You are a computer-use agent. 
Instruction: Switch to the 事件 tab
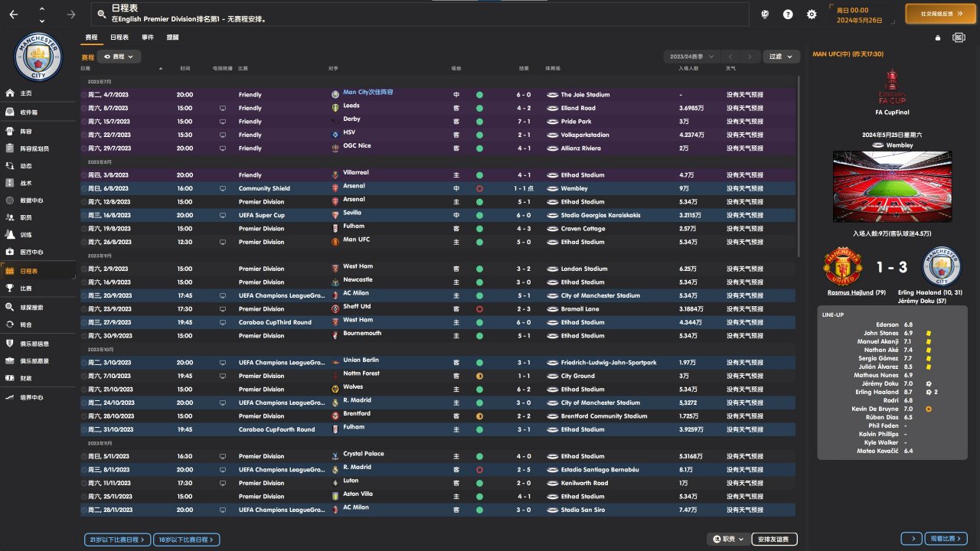coord(147,37)
